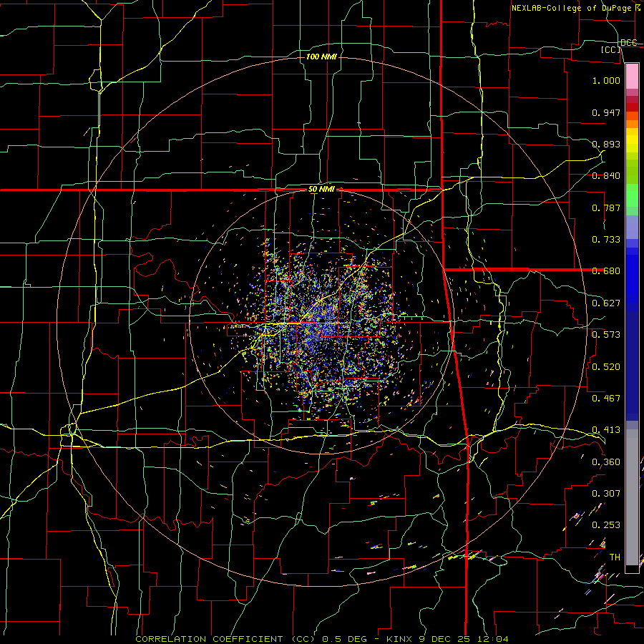Pick the lavender segment of the color bar
Image resolution: width=644 pixels, height=644 pixels.
tap(632, 227)
